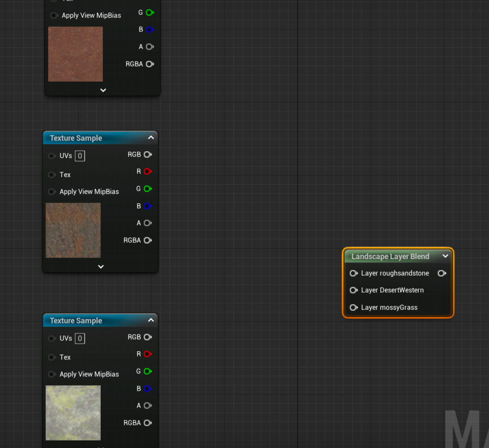Image resolution: width=489 pixels, height=448 pixels.
Task: Click the Layer roughsandstone input pin
Action: (353, 273)
